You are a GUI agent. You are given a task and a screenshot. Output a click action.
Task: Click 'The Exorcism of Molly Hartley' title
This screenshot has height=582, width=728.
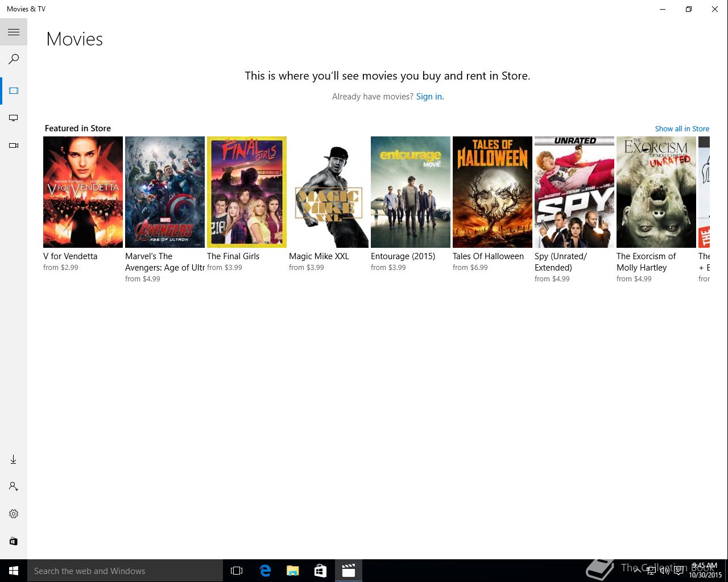[646, 262]
